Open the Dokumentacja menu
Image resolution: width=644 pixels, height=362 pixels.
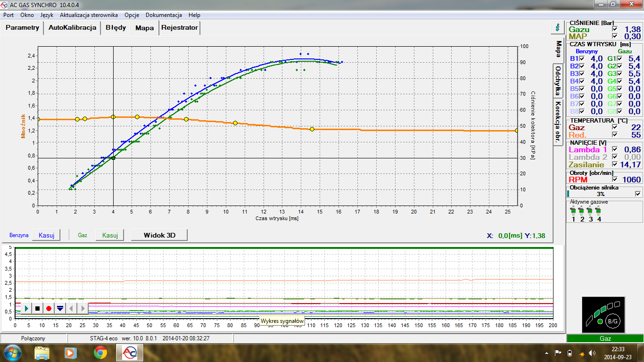164,15
